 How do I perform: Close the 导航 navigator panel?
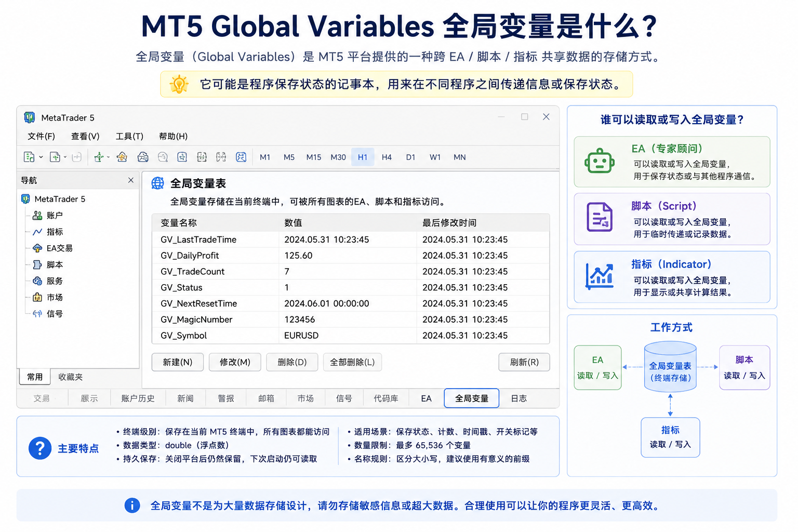coord(131,180)
